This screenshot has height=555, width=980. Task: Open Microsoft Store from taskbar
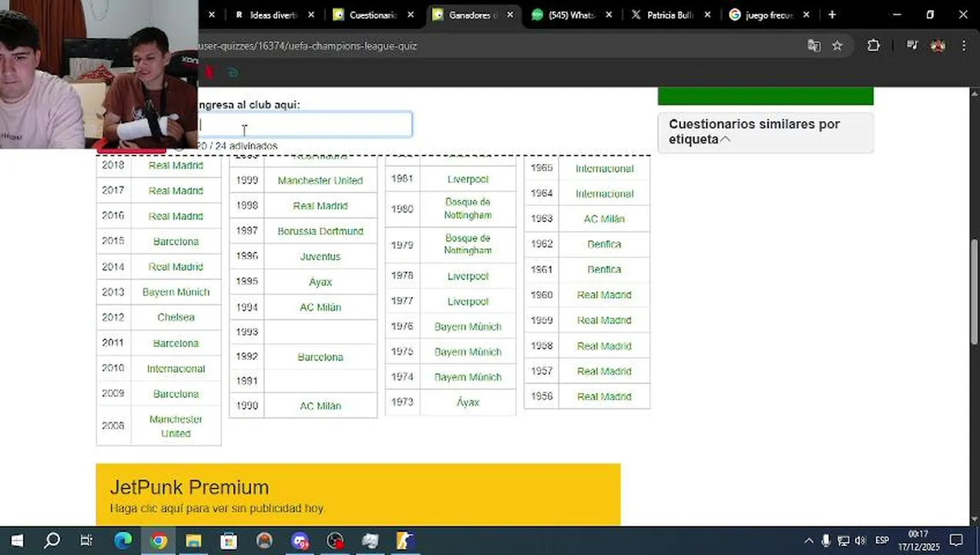point(229,540)
